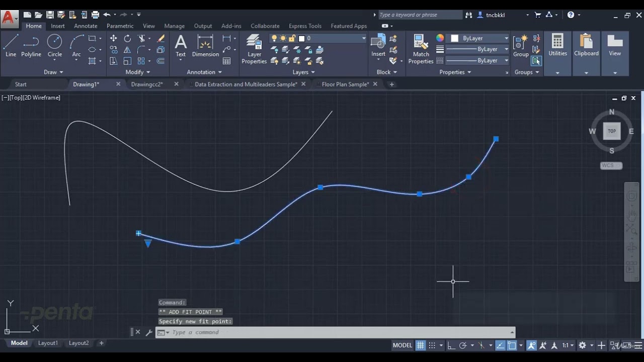Click the Dimension tool

(x=205, y=46)
